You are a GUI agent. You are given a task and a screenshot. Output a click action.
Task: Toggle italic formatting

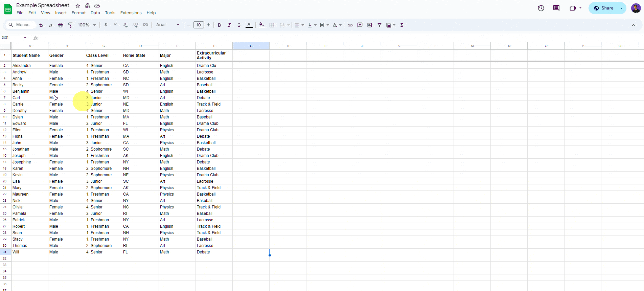[229, 25]
